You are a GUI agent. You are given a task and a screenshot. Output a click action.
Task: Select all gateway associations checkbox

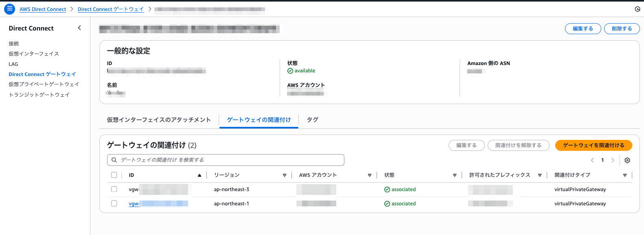pyautogui.click(x=114, y=175)
